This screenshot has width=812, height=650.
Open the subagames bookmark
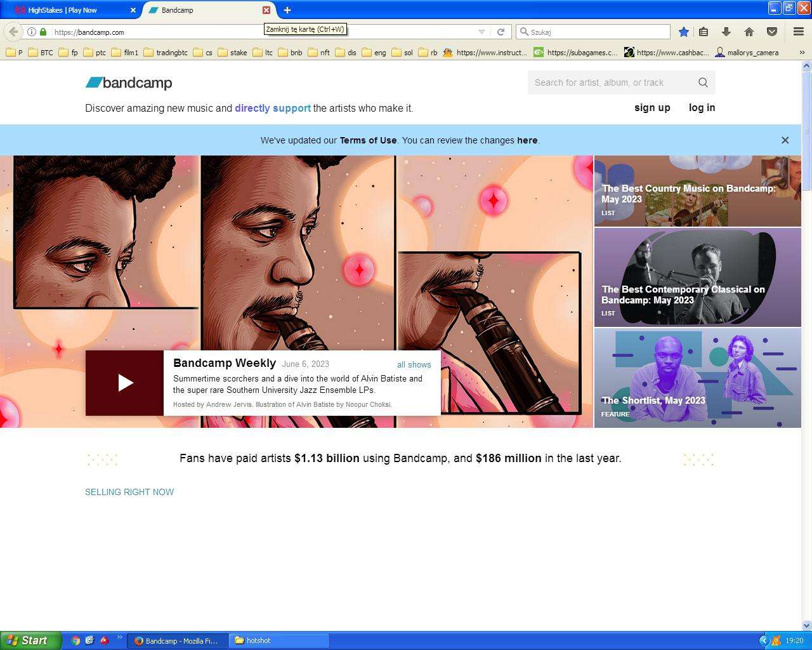click(575, 53)
